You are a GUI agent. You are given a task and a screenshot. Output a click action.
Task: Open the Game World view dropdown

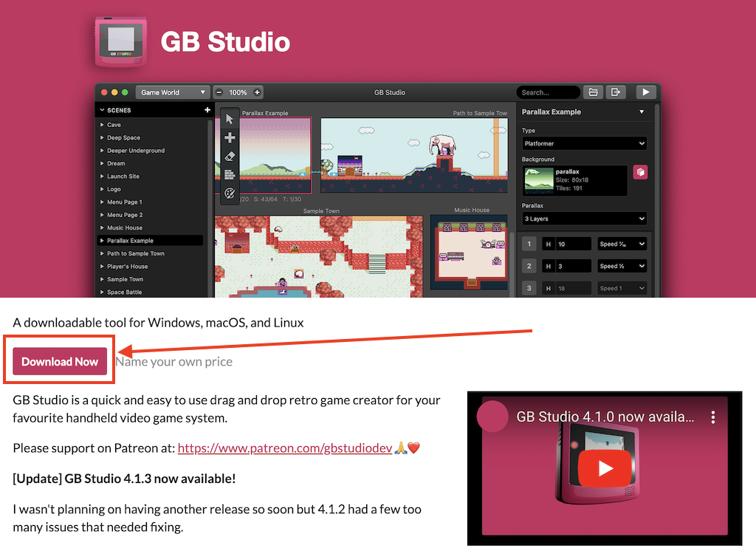point(173,92)
